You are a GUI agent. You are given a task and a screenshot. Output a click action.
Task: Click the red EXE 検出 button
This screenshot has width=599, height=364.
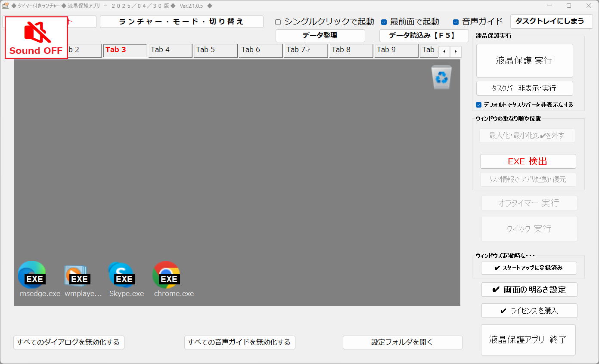528,161
